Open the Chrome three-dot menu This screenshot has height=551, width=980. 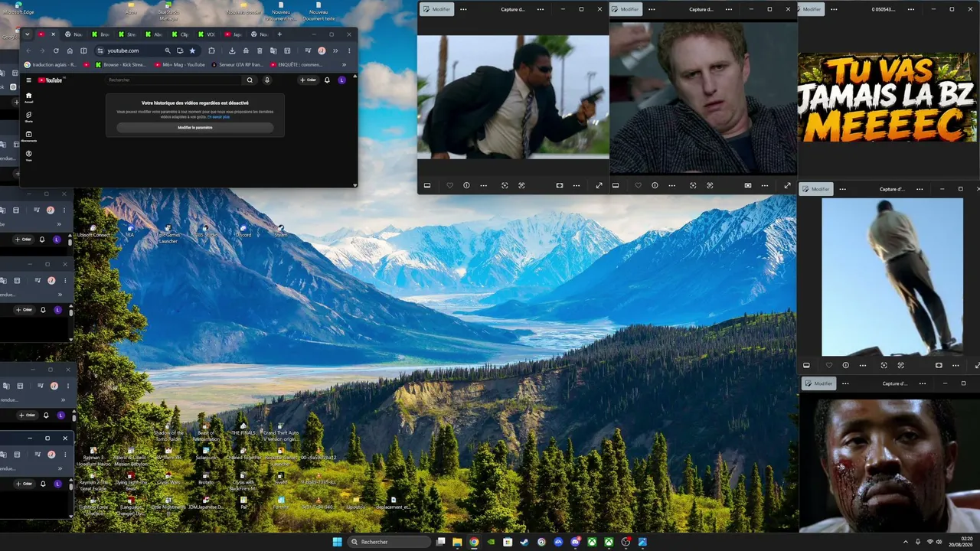[349, 51]
